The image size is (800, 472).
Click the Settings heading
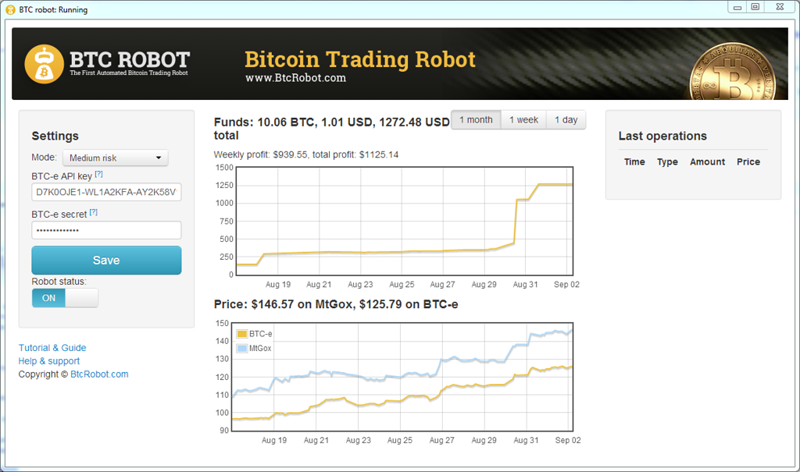55,136
